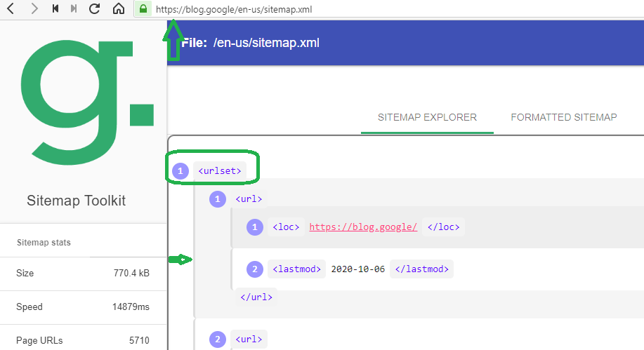Collapse the first <url> node

249,199
